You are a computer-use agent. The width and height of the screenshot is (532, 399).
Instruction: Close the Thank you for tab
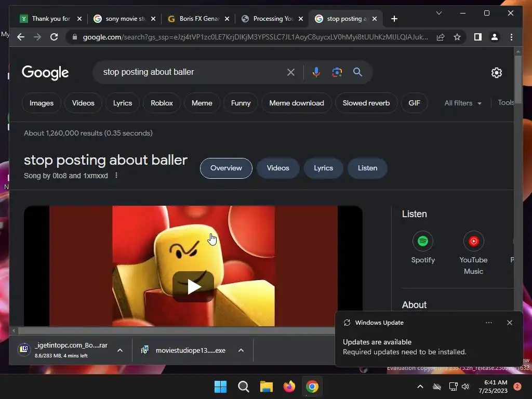coord(79,19)
